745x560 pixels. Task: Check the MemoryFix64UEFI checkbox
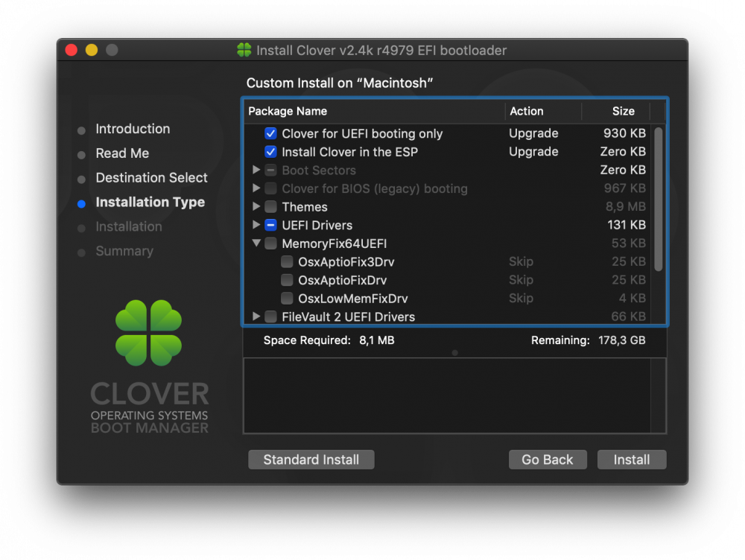(270, 244)
